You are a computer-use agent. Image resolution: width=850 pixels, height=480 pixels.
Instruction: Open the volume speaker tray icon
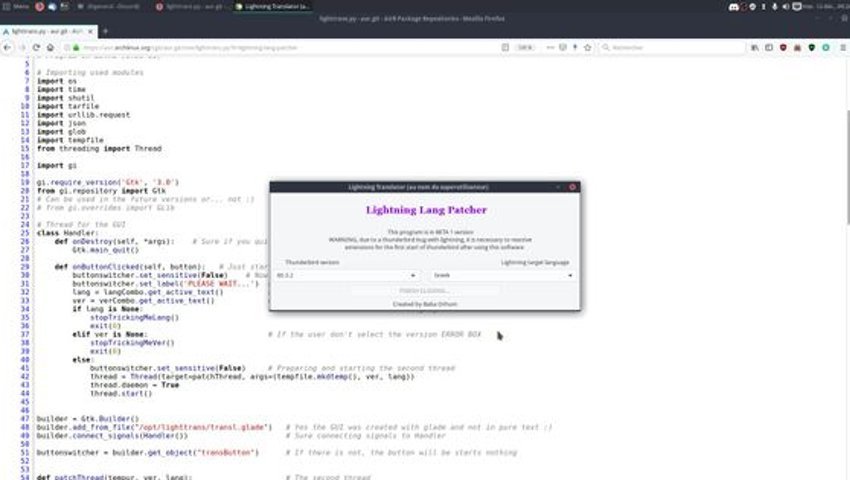pos(785,7)
